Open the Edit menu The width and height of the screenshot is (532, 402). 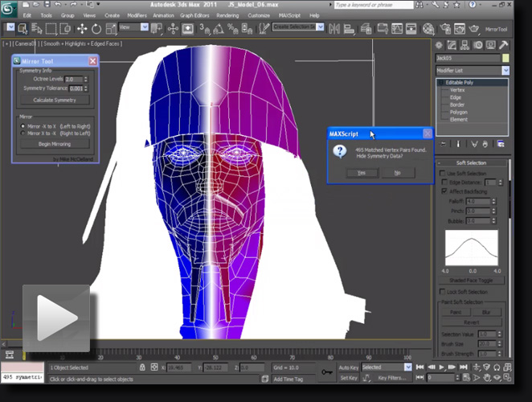[x=27, y=15]
